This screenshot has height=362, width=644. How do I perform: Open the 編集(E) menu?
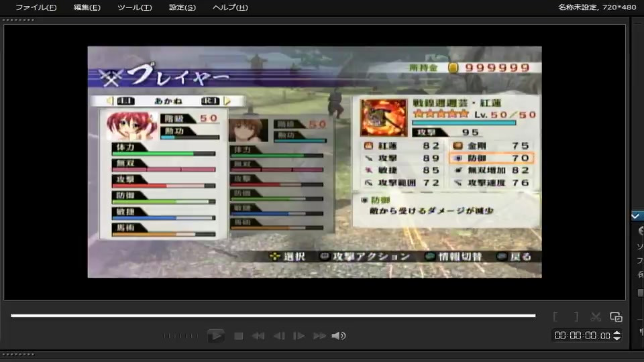point(87,7)
